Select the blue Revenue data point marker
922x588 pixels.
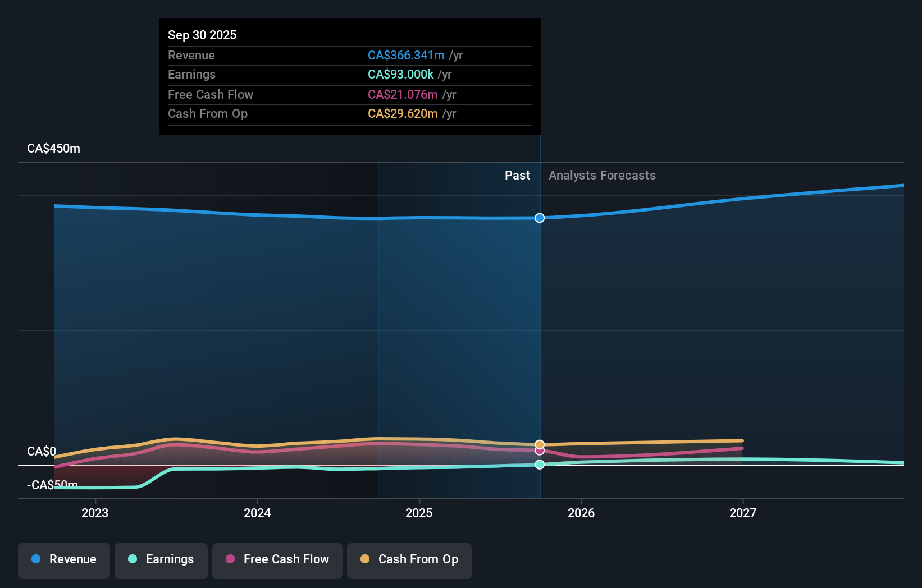coord(539,218)
